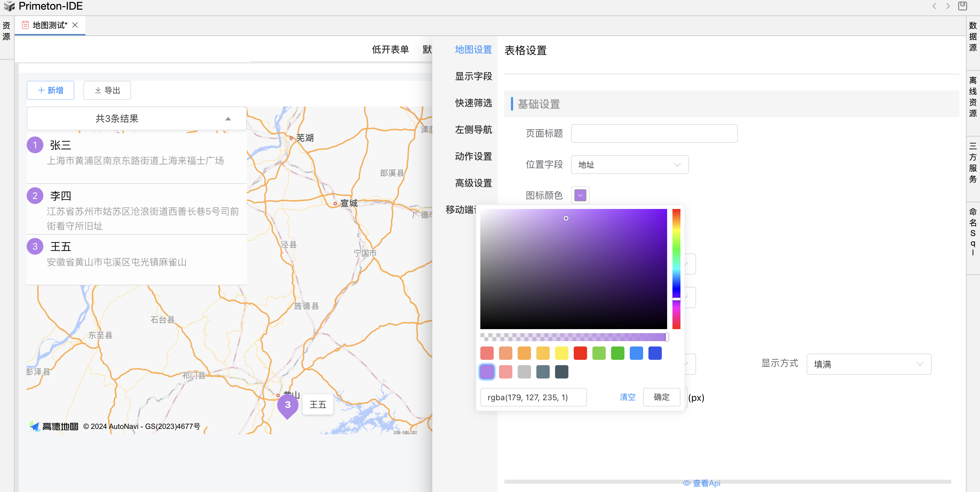This screenshot has width=980, height=492.
Task: Close the 地图测试 tab
Action: coord(75,25)
